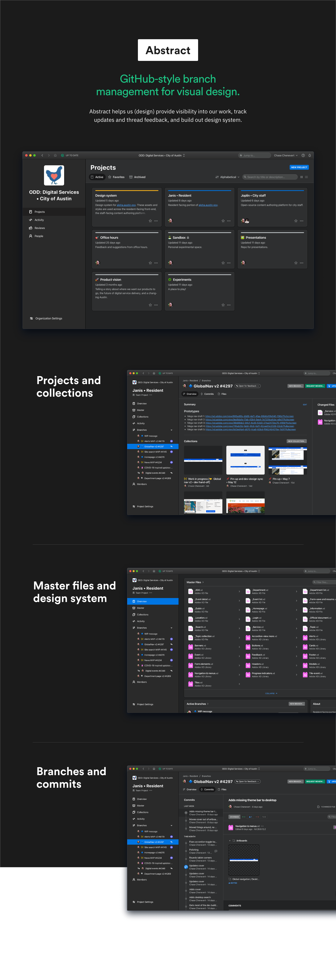Collapse the Artboards disclosure triangle in Commits window
The height and width of the screenshot is (980, 336).
click(230, 840)
